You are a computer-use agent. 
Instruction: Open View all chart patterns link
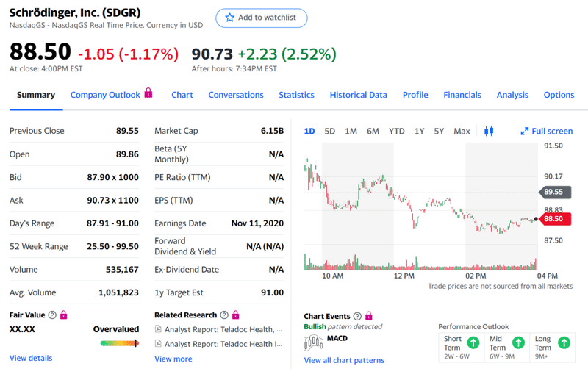pos(344,360)
